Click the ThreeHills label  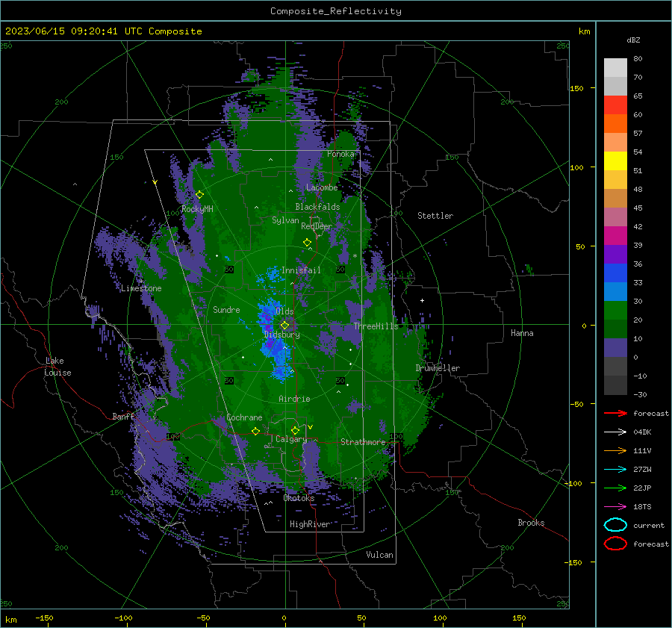(x=376, y=326)
